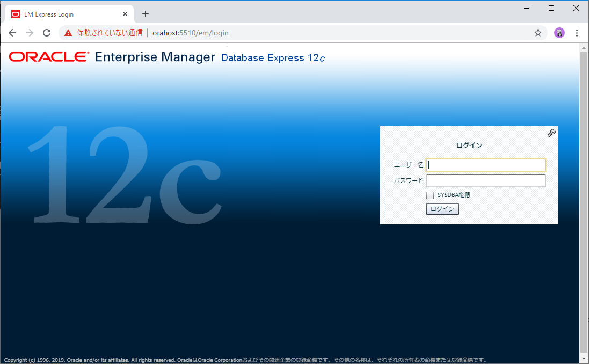This screenshot has height=364, width=589.
Task: Focus the ユーザー名 input field
Action: tap(486, 165)
